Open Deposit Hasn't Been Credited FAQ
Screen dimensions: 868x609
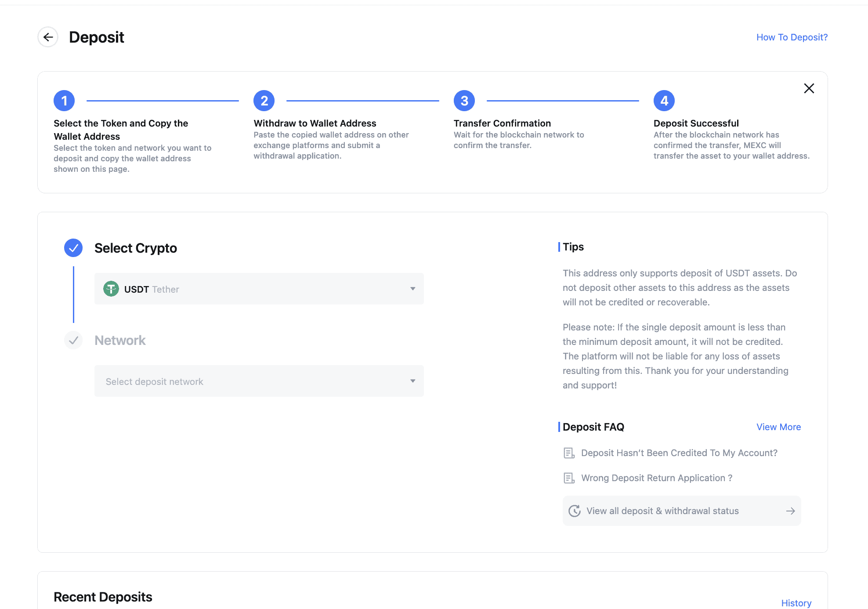(x=679, y=453)
